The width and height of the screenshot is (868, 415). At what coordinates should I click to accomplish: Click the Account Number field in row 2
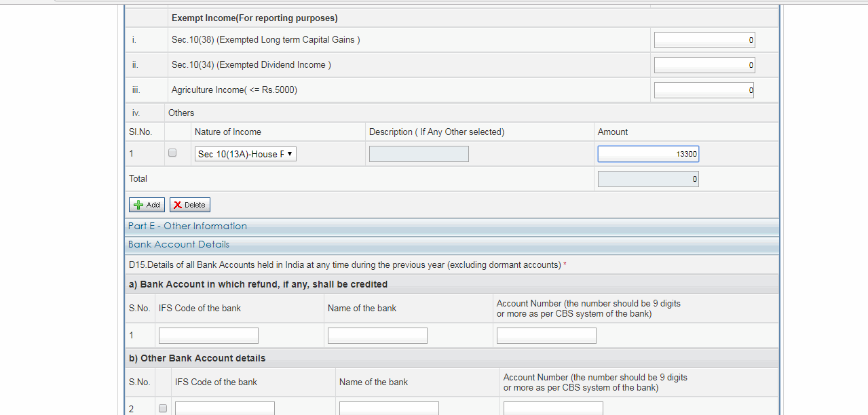(x=553, y=408)
